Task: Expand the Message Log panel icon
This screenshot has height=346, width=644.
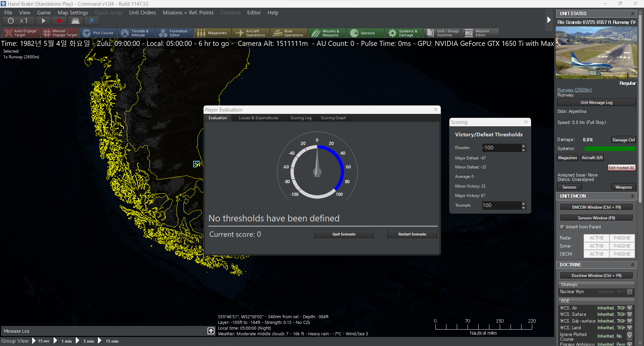Action: click(x=211, y=331)
